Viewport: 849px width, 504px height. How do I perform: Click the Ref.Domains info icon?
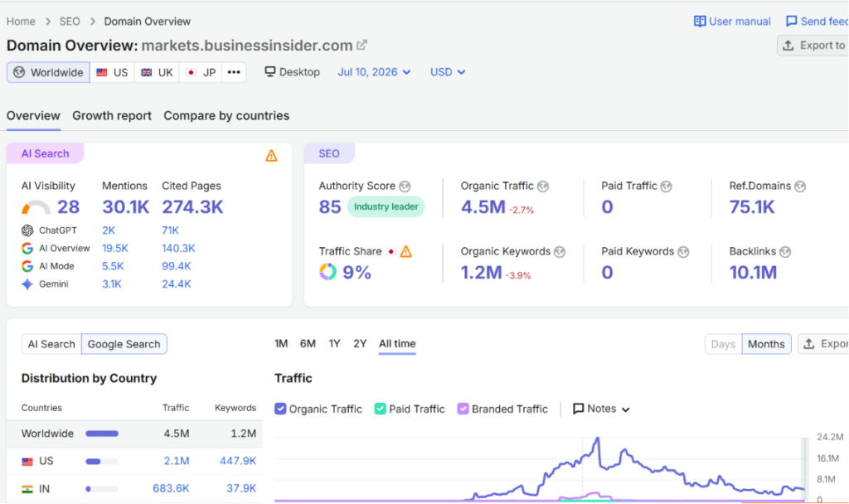click(800, 187)
